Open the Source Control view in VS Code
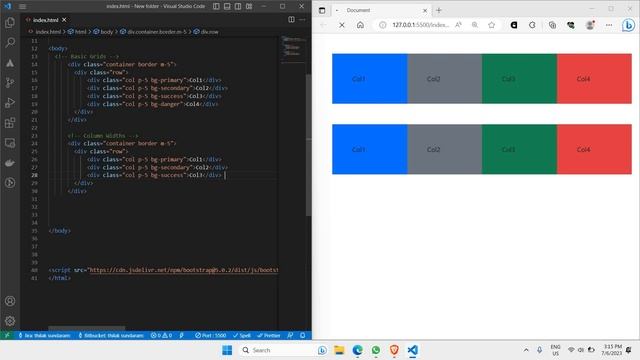The image size is (640, 360). coord(10,82)
